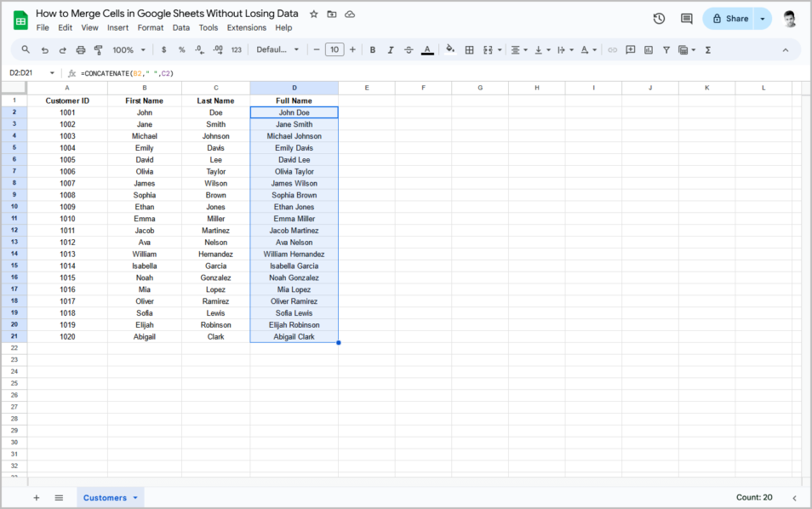Open the font family dropdown

tap(272, 49)
